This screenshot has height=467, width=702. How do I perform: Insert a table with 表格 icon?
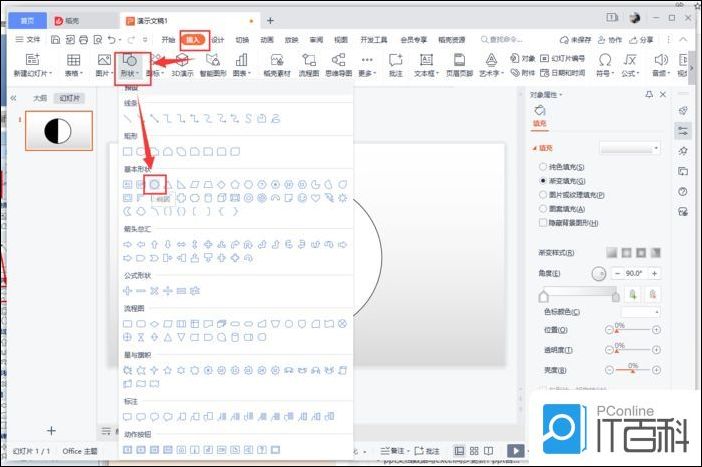tap(73, 60)
